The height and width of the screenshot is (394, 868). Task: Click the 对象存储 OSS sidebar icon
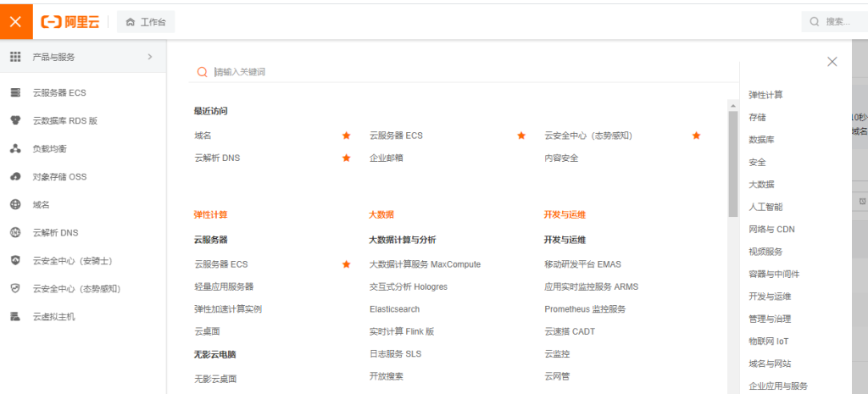click(x=15, y=176)
